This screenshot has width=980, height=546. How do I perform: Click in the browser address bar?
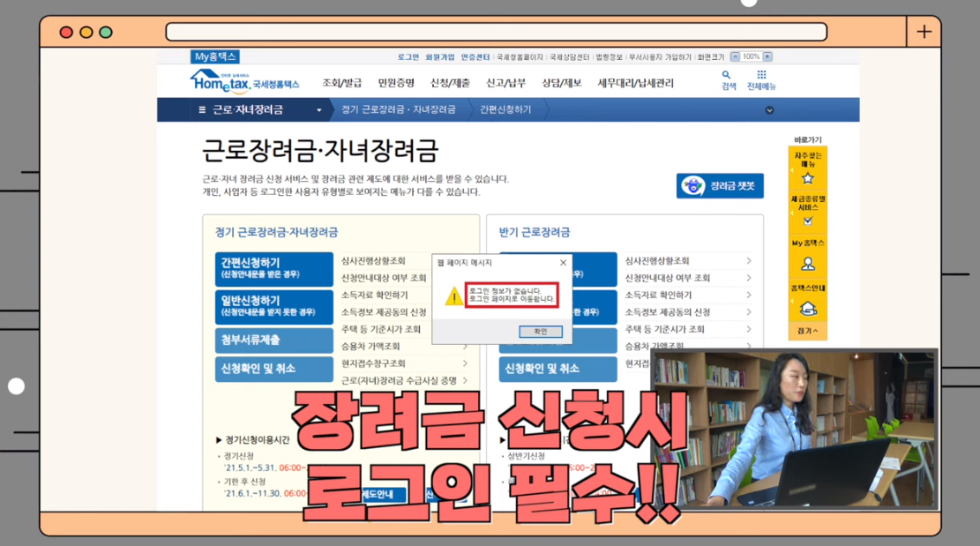click(497, 32)
